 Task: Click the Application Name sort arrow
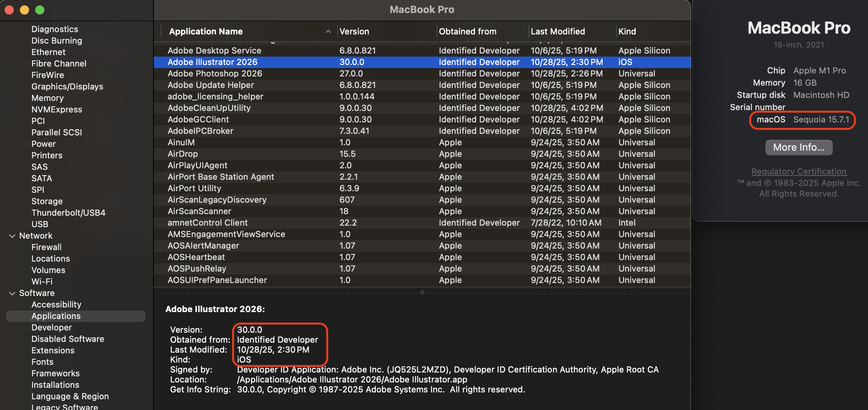pos(328,31)
